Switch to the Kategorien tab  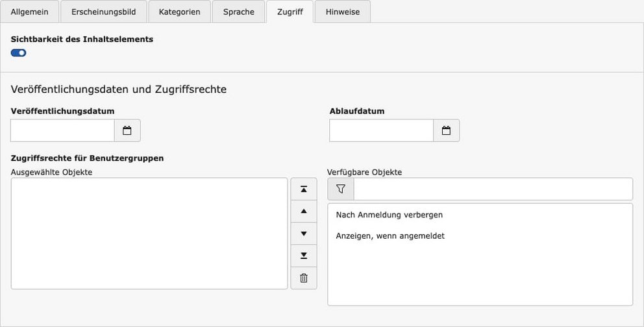pos(179,12)
